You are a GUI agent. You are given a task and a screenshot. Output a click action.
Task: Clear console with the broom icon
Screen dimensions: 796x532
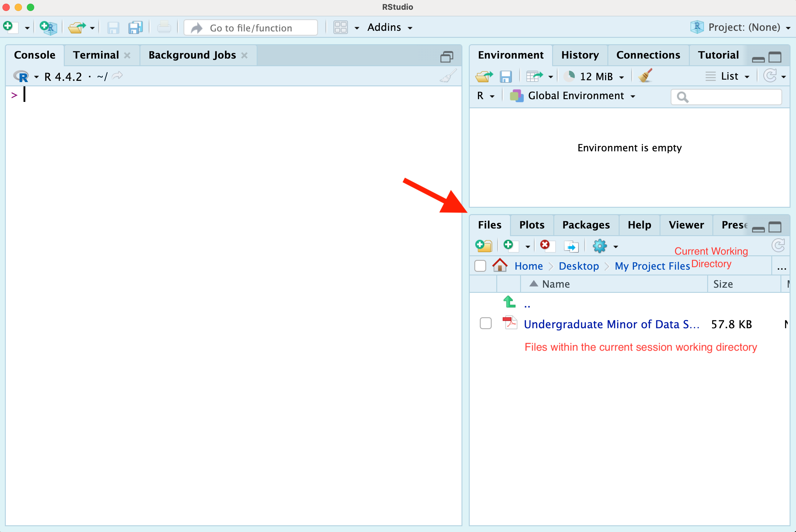(448, 76)
